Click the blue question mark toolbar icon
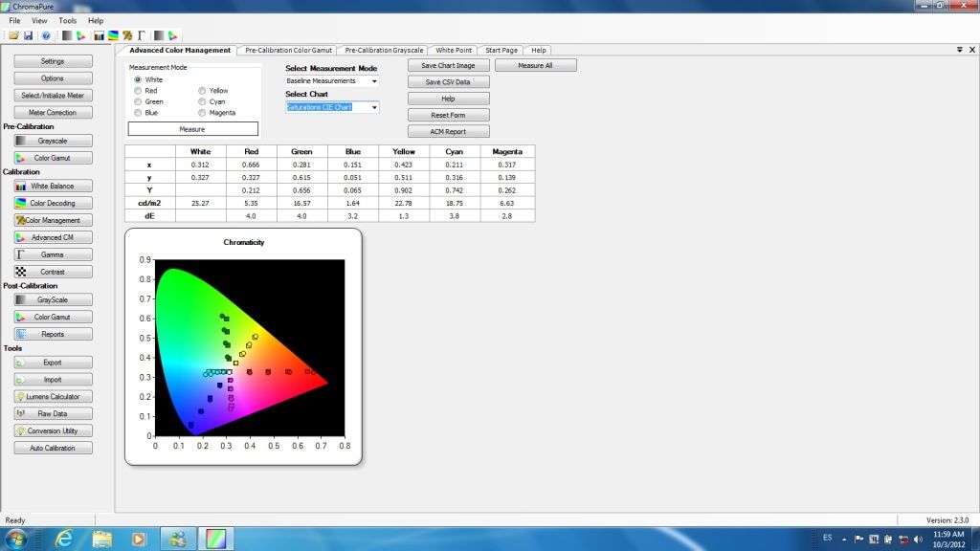This screenshot has height=551, width=980. click(46, 35)
